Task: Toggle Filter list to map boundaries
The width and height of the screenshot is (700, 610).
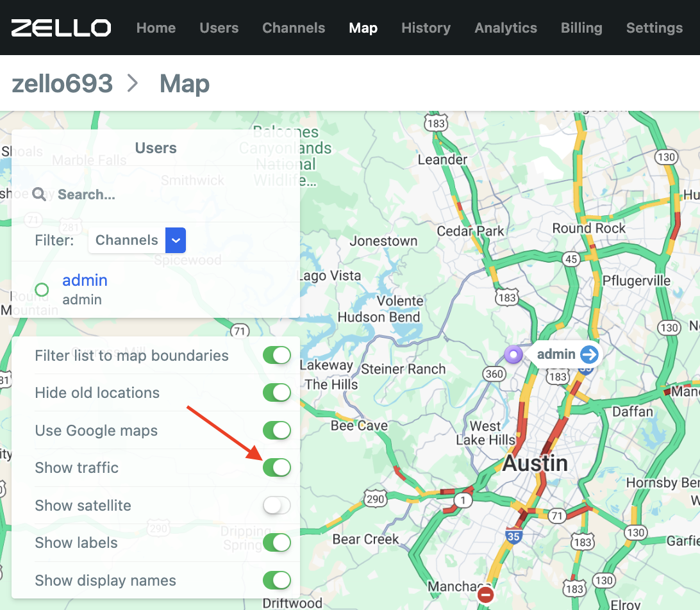Action: pos(277,355)
